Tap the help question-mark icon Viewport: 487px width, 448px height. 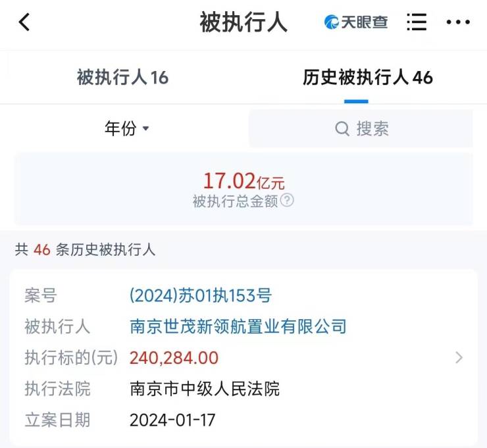pyautogui.click(x=287, y=200)
